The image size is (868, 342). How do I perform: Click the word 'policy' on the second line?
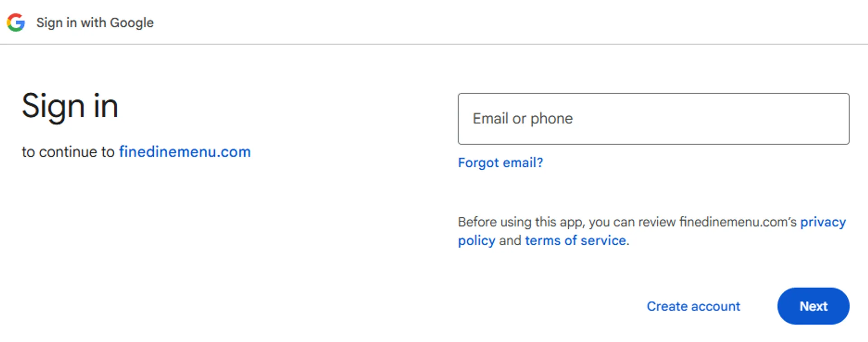(x=476, y=241)
